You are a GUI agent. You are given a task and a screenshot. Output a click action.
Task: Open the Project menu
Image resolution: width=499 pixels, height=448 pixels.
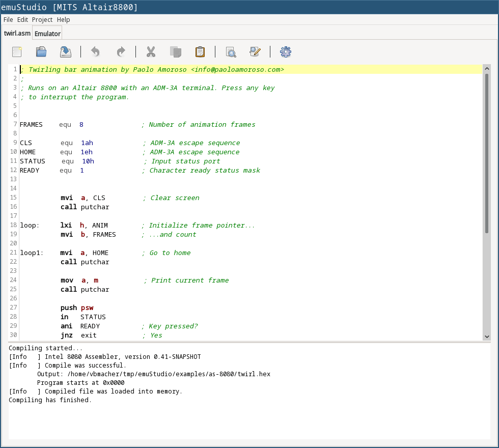tap(42, 20)
